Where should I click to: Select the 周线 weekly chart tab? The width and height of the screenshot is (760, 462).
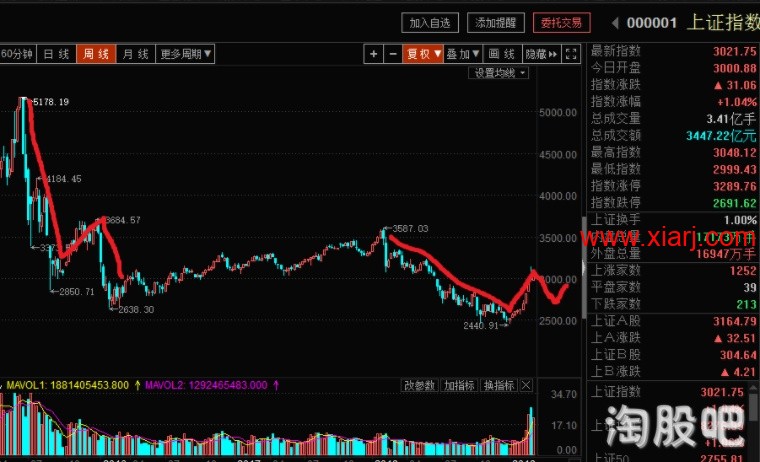click(96, 54)
